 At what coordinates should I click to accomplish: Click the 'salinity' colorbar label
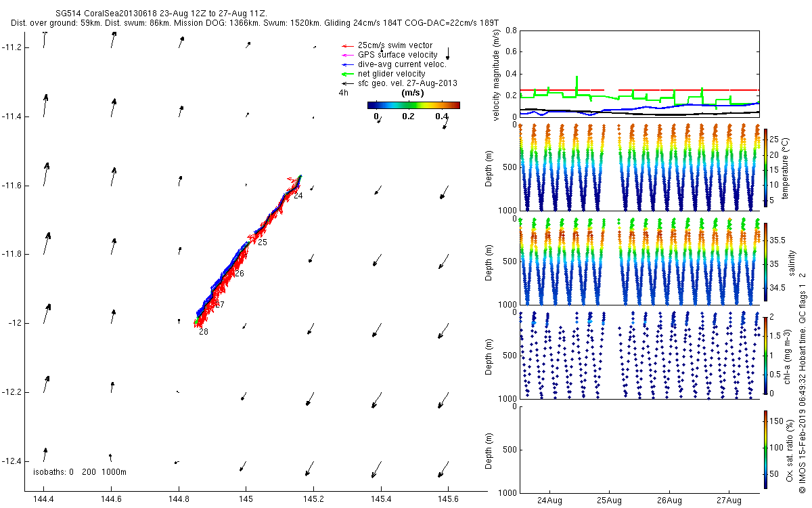click(790, 263)
